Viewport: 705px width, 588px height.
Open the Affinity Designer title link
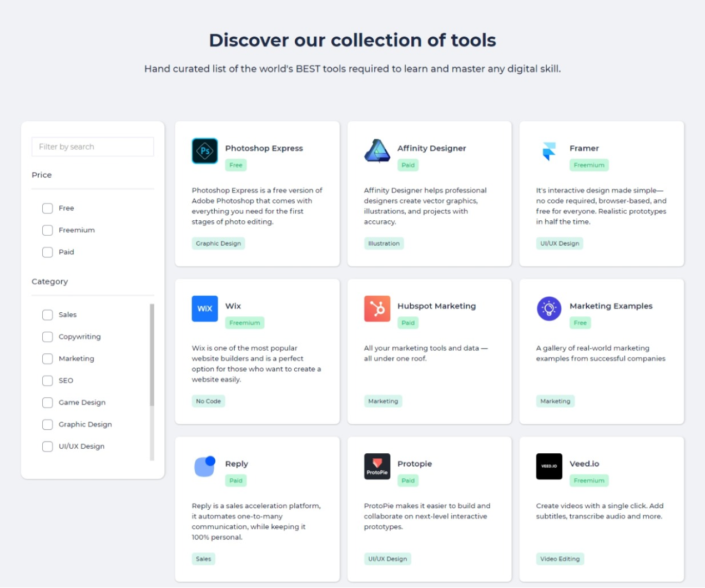click(431, 148)
